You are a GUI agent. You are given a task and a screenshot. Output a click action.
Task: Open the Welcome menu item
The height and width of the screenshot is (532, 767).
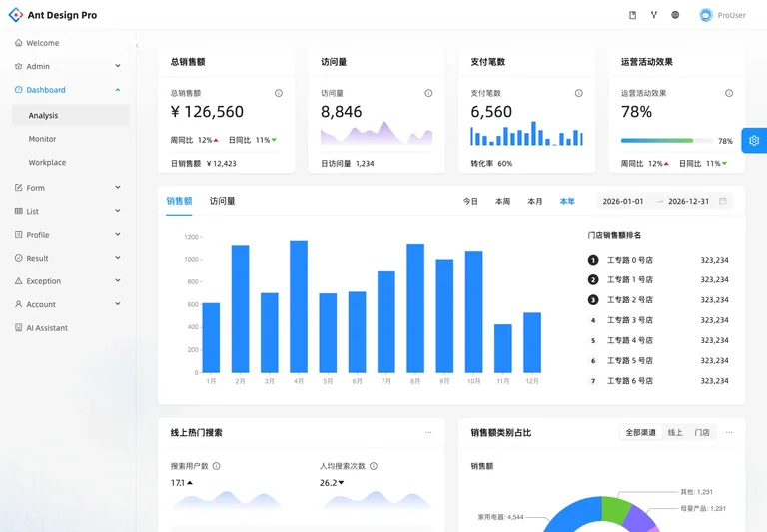[71, 43]
